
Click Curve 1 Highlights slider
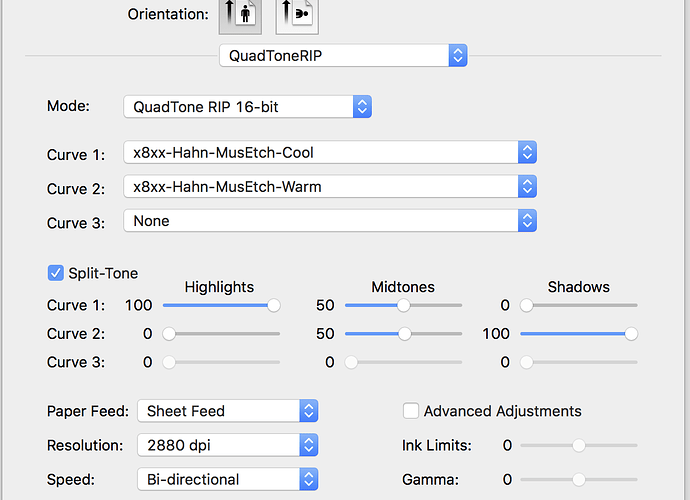(273, 305)
